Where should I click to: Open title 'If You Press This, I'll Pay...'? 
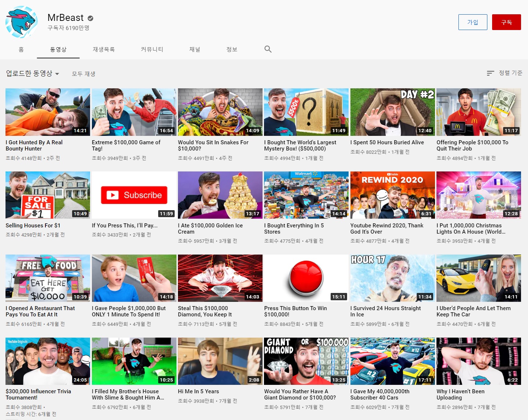pyautogui.click(x=124, y=226)
